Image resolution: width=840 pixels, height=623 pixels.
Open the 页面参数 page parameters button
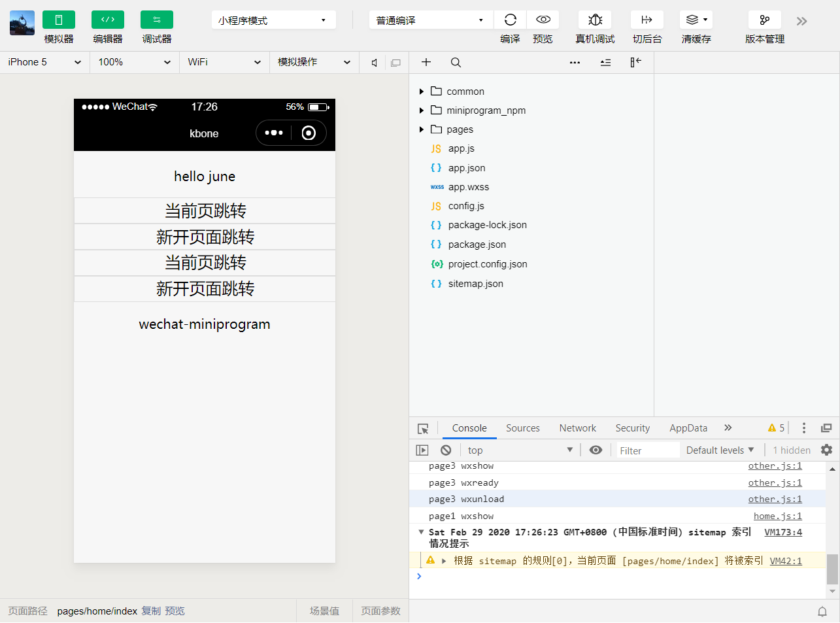pos(380,611)
